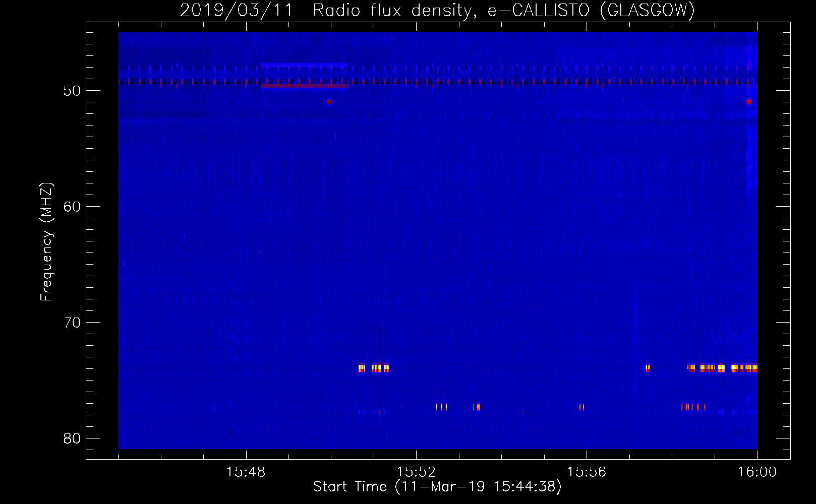The width and height of the screenshot is (816, 504).
Task: Click the 15:48 time tick label
Action: click(246, 472)
